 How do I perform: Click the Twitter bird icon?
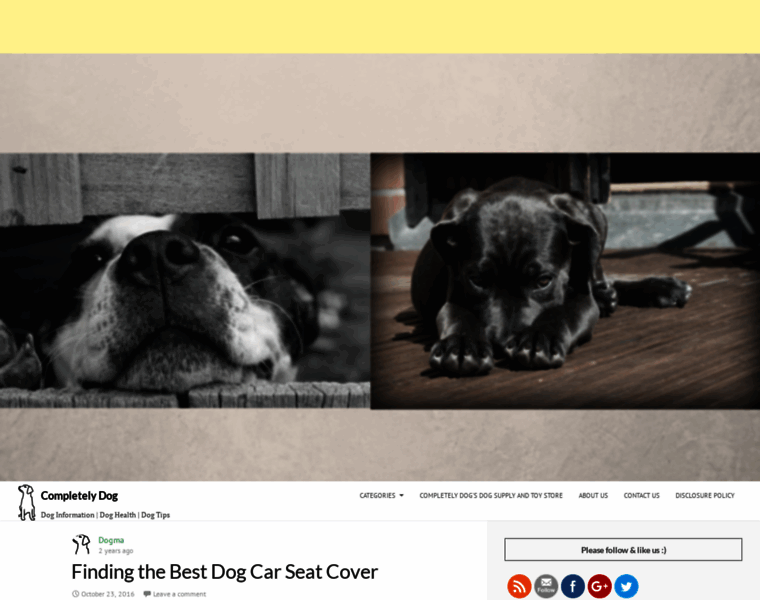pyautogui.click(x=626, y=586)
